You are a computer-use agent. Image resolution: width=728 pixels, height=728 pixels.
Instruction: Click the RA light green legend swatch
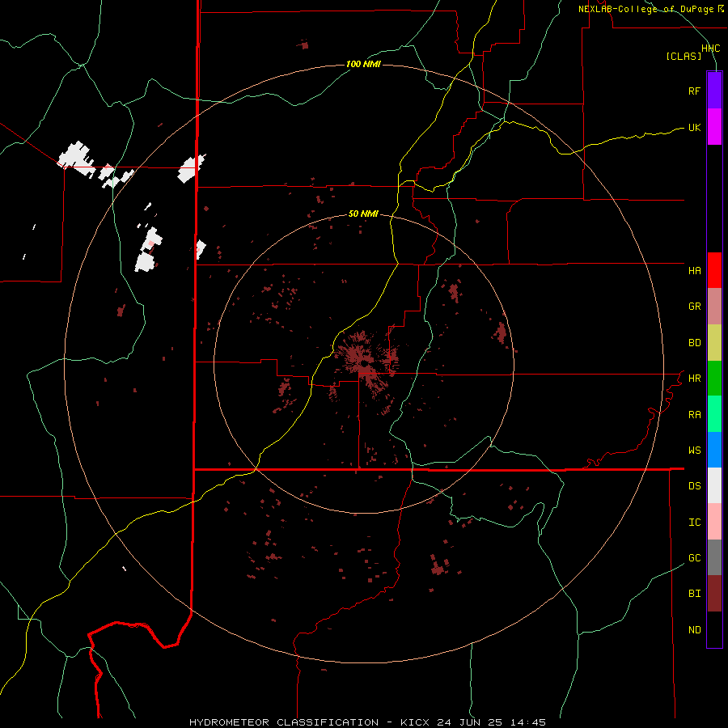point(714,414)
